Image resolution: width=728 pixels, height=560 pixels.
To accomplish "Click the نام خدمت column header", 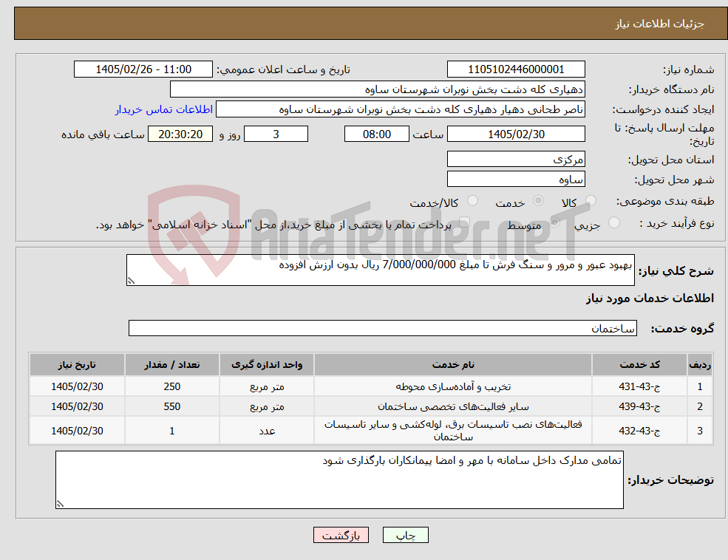I will point(452,365).
